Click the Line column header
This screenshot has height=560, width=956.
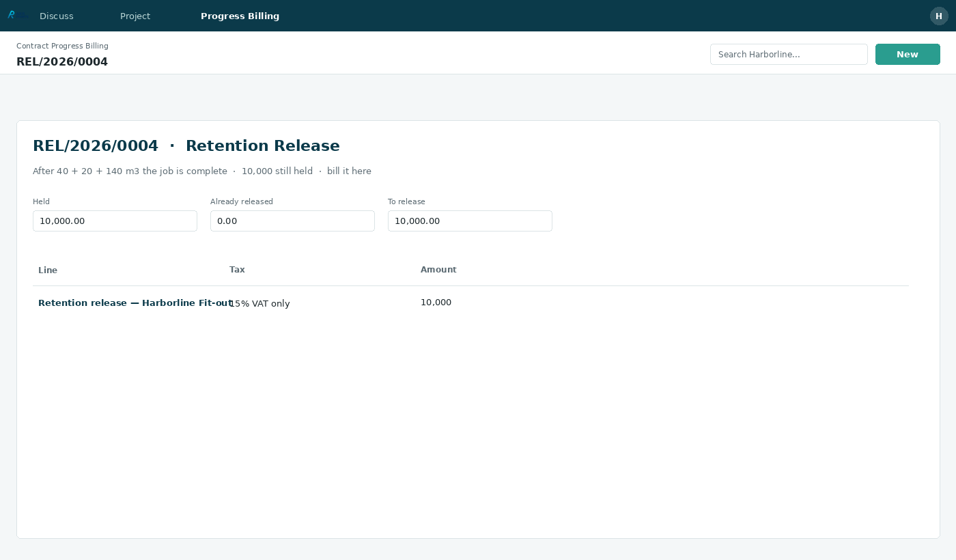(48, 270)
